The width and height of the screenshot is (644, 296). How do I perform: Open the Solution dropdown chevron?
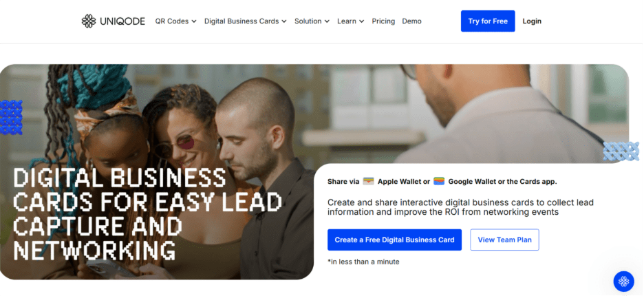327,21
